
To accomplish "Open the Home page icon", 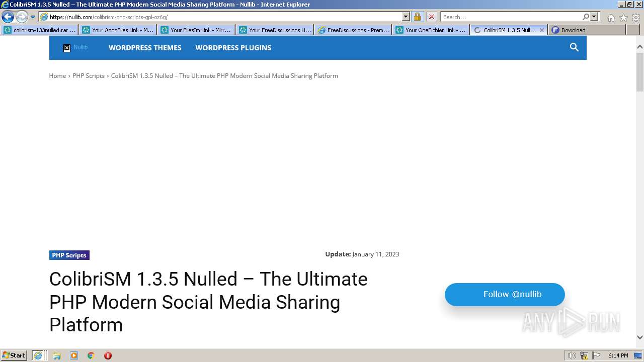I will (x=611, y=17).
